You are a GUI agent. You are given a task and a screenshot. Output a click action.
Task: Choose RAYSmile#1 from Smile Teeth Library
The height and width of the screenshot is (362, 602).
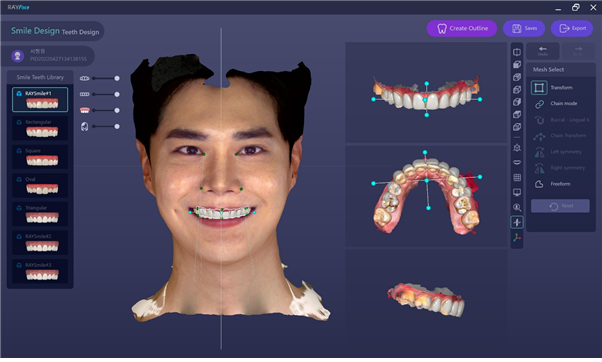pos(40,100)
